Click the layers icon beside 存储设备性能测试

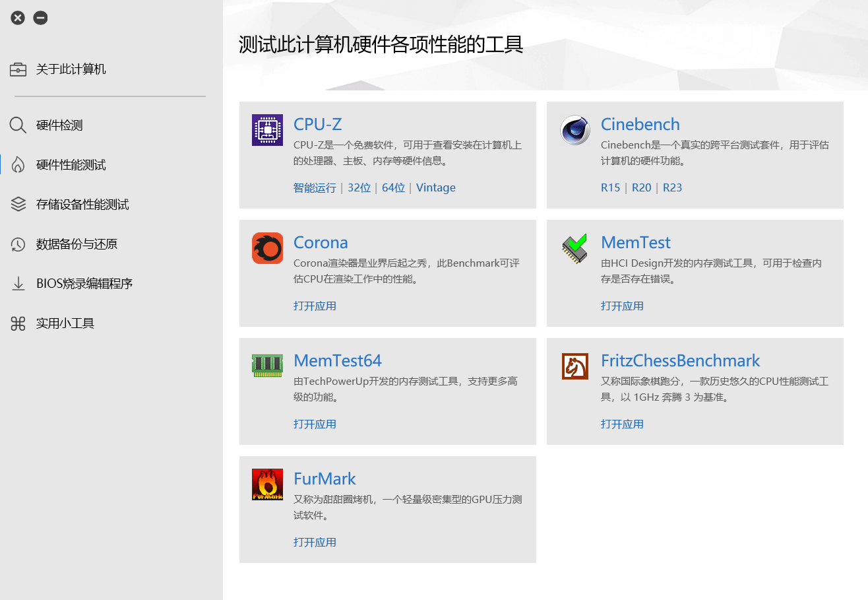click(x=18, y=205)
